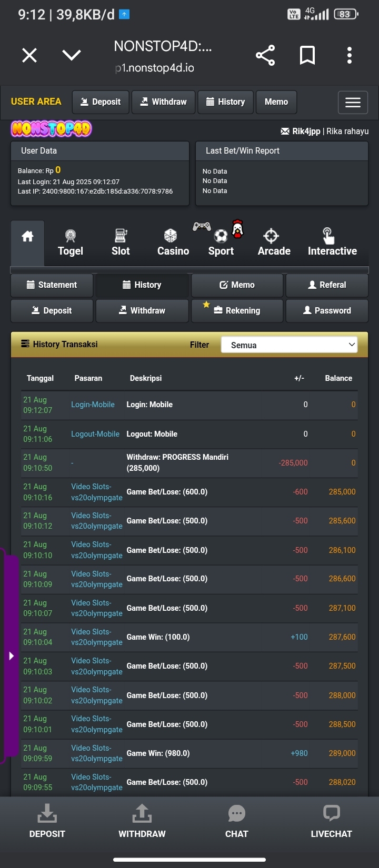Click the NONSTOP4D logo
This screenshot has width=379, height=868.
51,129
